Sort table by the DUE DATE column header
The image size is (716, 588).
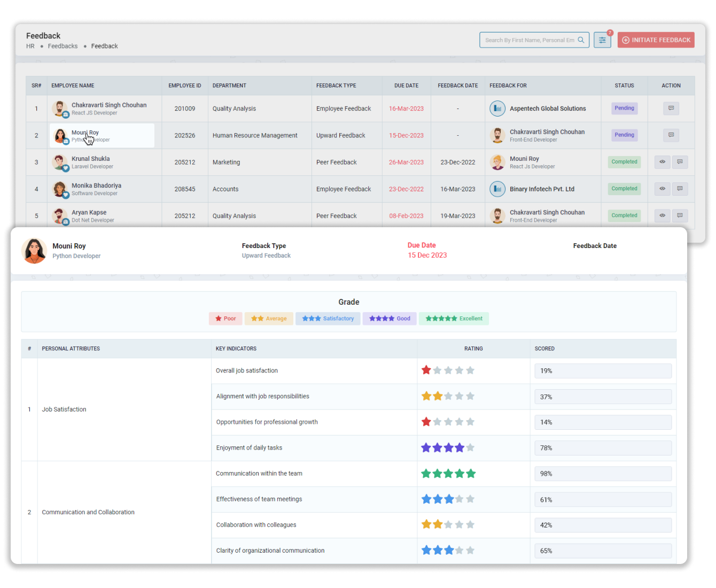(406, 86)
